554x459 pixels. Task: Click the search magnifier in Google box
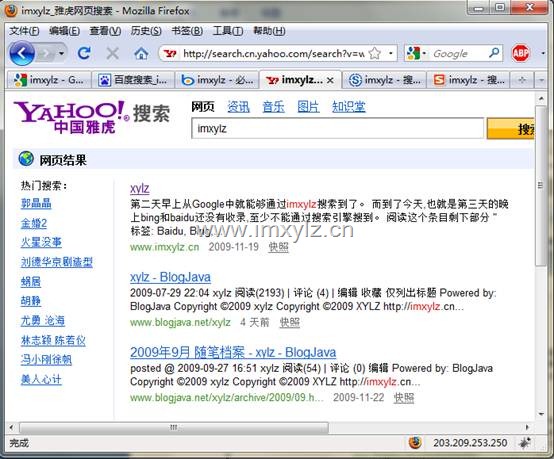pyautogui.click(x=494, y=53)
